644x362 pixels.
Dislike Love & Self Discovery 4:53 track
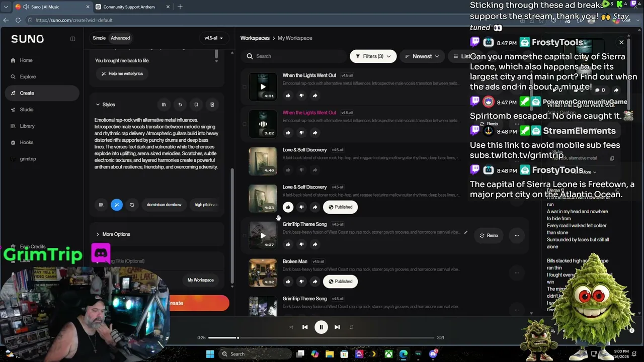coord(301,207)
